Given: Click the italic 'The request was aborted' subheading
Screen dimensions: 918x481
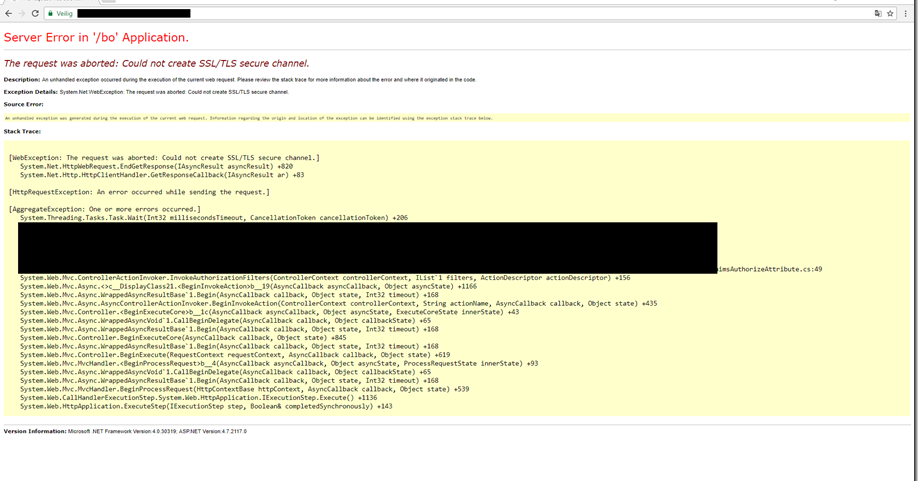Looking at the screenshot, I should pyautogui.click(x=156, y=63).
